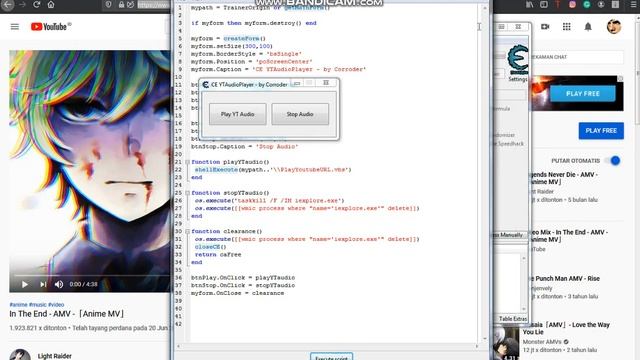
Task: Click the Light Raider channel name
Action: pyautogui.click(x=55, y=356)
